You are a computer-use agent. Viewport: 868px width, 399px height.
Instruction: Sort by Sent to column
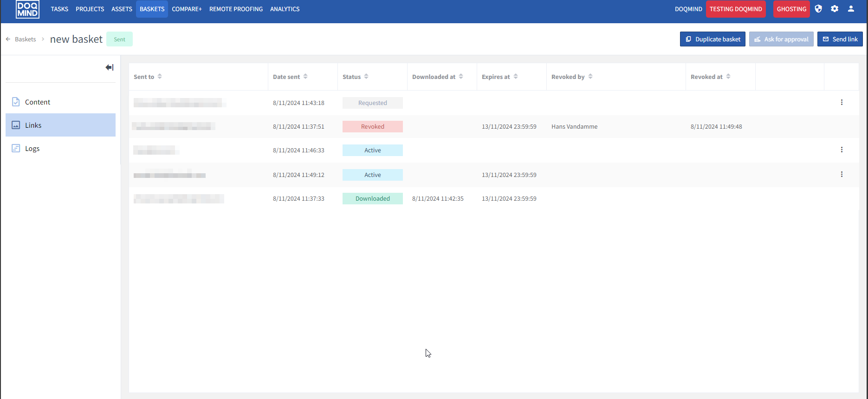(160, 77)
